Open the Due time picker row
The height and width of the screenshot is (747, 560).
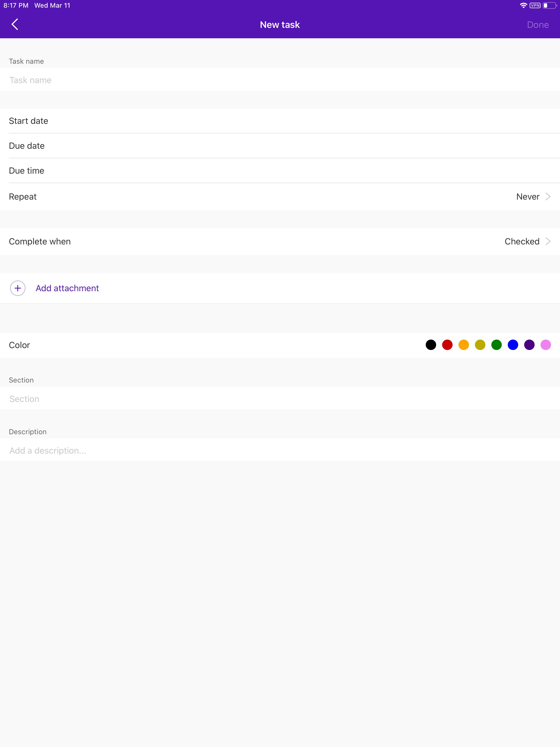coord(280,171)
